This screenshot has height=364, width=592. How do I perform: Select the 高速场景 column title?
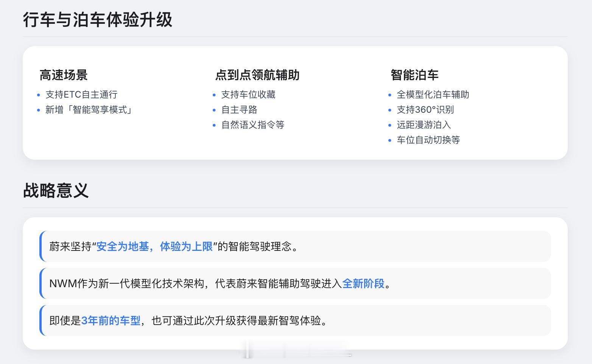point(64,75)
